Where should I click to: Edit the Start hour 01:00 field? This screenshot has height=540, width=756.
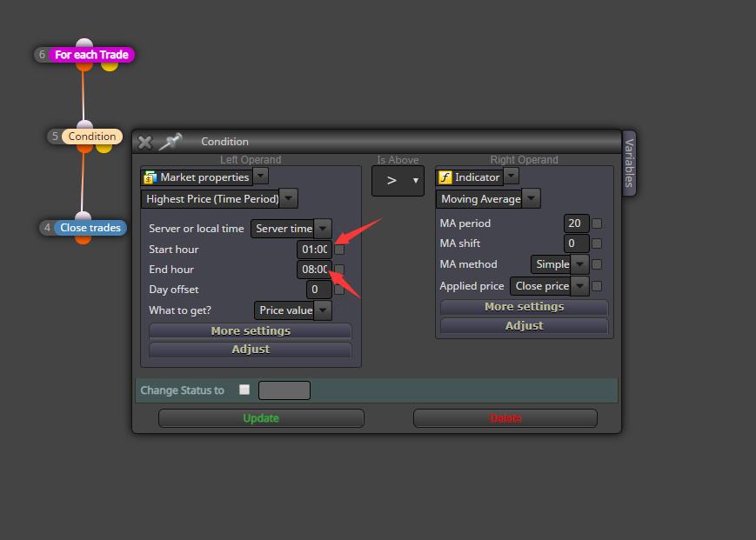314,250
